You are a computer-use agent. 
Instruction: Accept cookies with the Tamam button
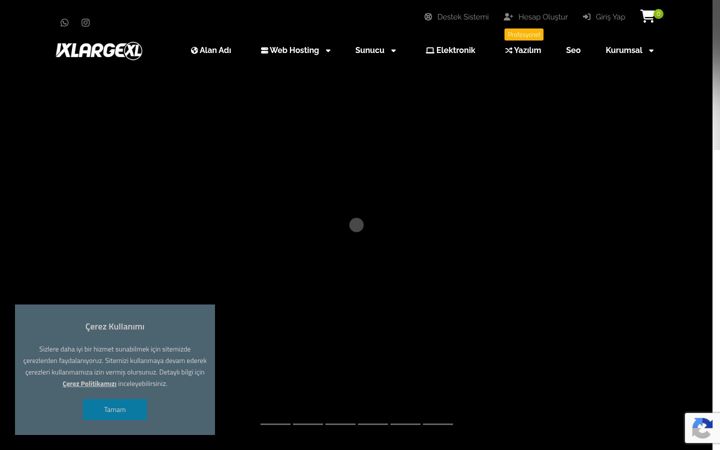tap(115, 410)
